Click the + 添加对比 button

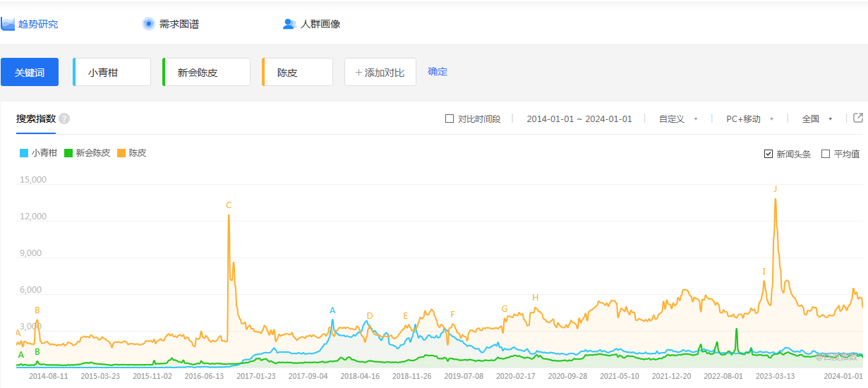380,72
